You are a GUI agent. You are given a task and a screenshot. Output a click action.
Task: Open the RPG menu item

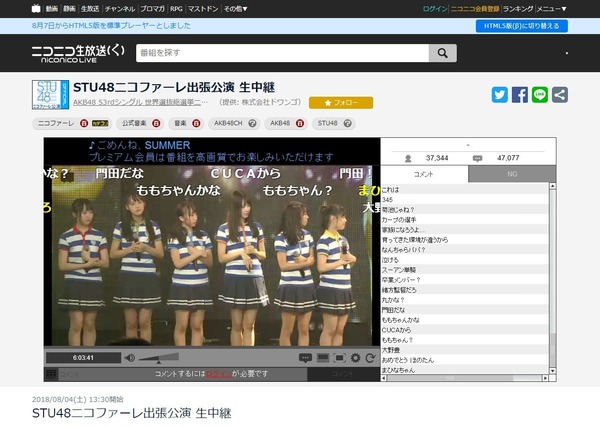(176, 8)
